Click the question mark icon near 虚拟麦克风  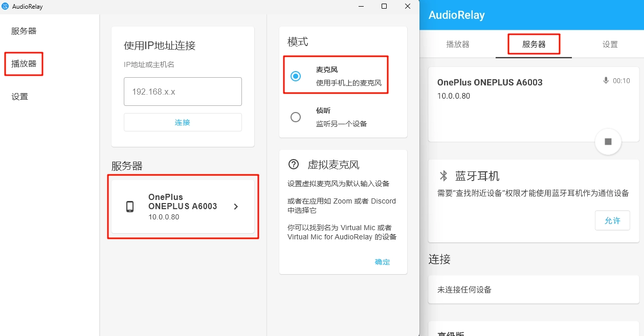point(294,164)
